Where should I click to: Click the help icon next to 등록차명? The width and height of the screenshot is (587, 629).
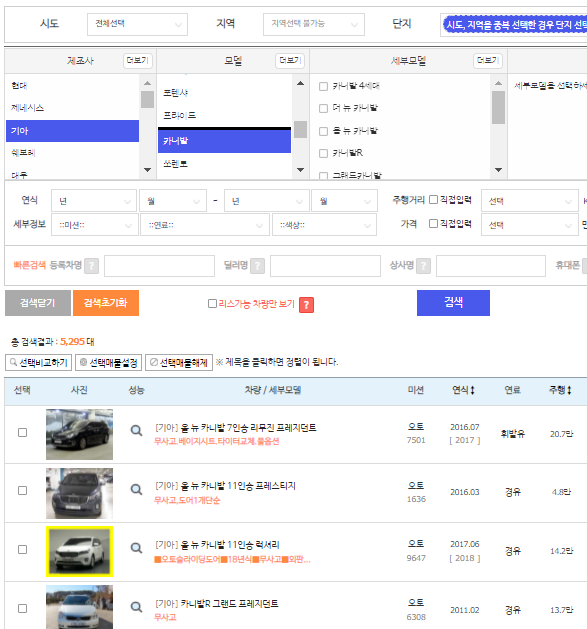(91, 266)
